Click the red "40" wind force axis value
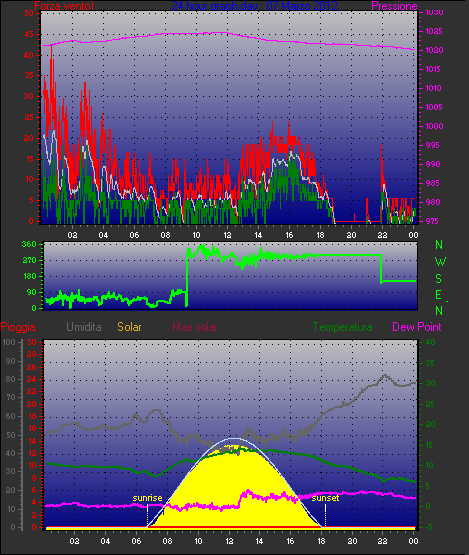This screenshot has width=469, height=555. click(29, 55)
